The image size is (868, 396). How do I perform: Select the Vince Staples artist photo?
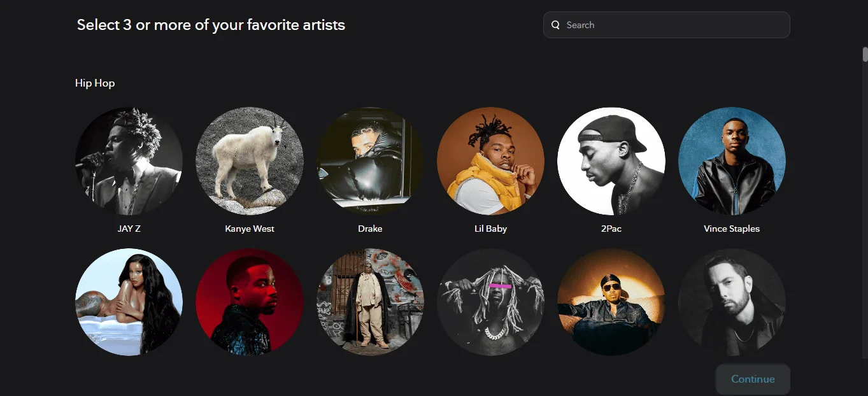(732, 160)
